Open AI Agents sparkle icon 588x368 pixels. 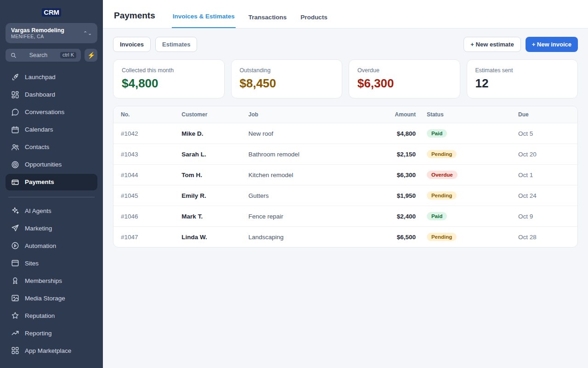point(15,211)
